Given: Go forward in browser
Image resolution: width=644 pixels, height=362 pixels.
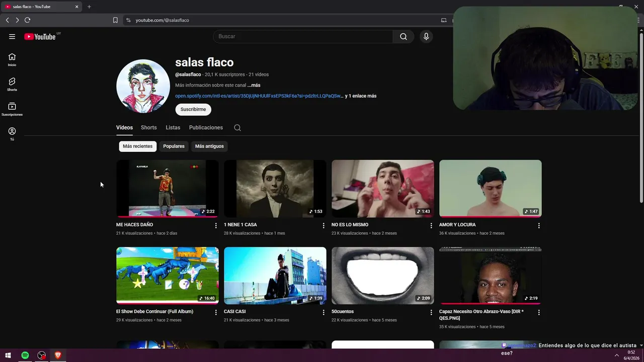Looking at the screenshot, I should 17,20.
